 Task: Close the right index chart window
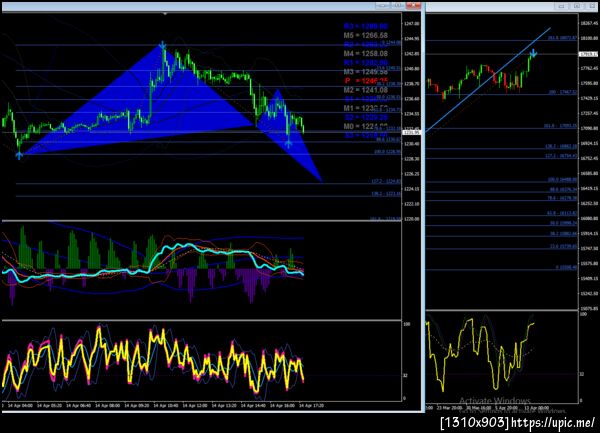(593, 6)
